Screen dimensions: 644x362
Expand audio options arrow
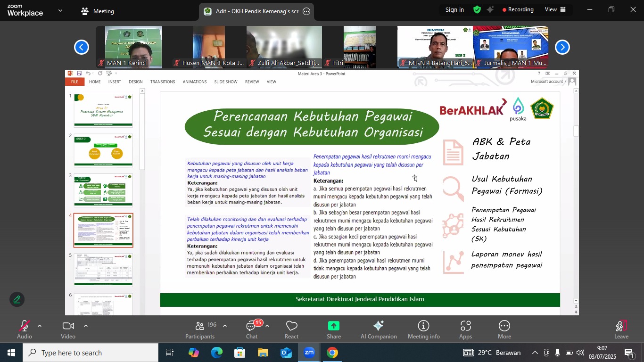(x=40, y=326)
